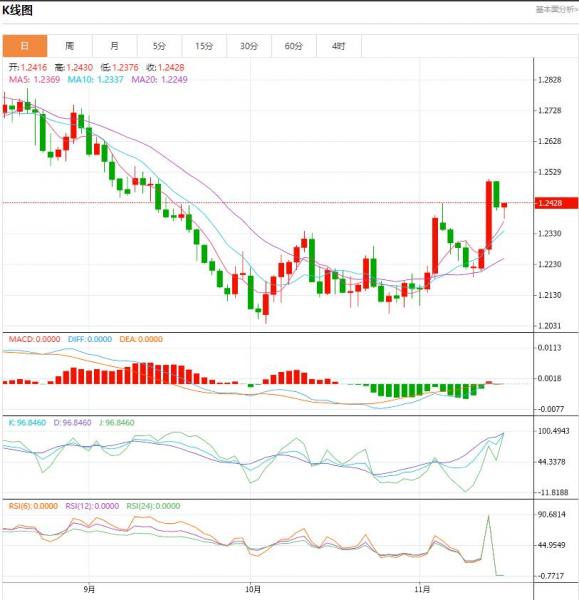This screenshot has width=579, height=600.
Task: Click the RSI(6) indicator label
Action: pyautogui.click(x=33, y=506)
